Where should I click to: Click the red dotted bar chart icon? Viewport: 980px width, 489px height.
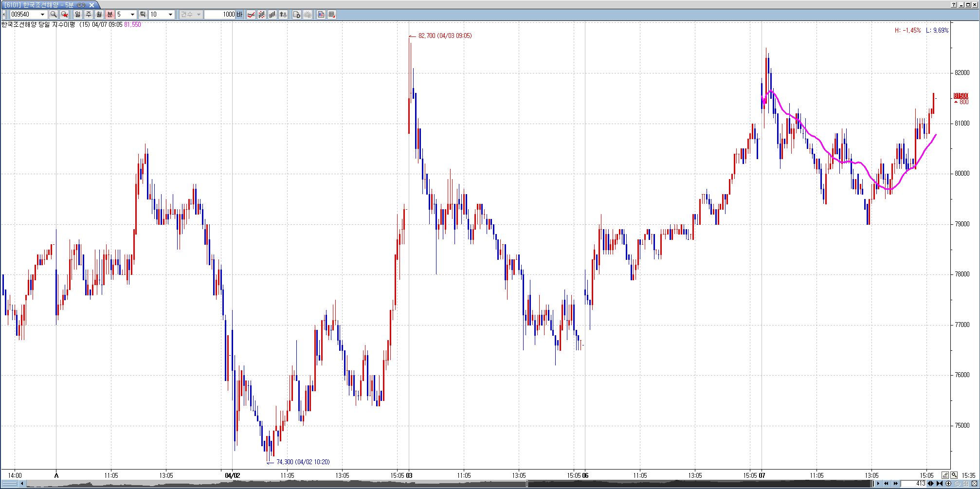(x=262, y=15)
